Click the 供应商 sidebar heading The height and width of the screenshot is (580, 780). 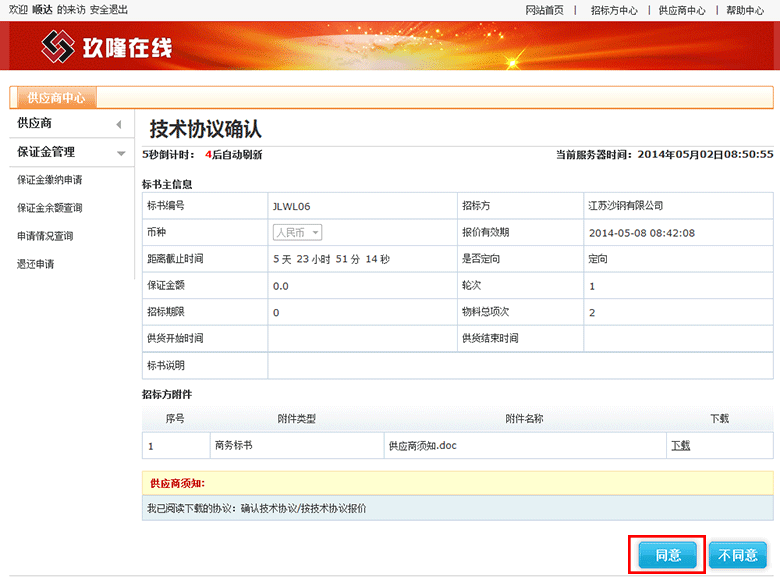[35, 123]
